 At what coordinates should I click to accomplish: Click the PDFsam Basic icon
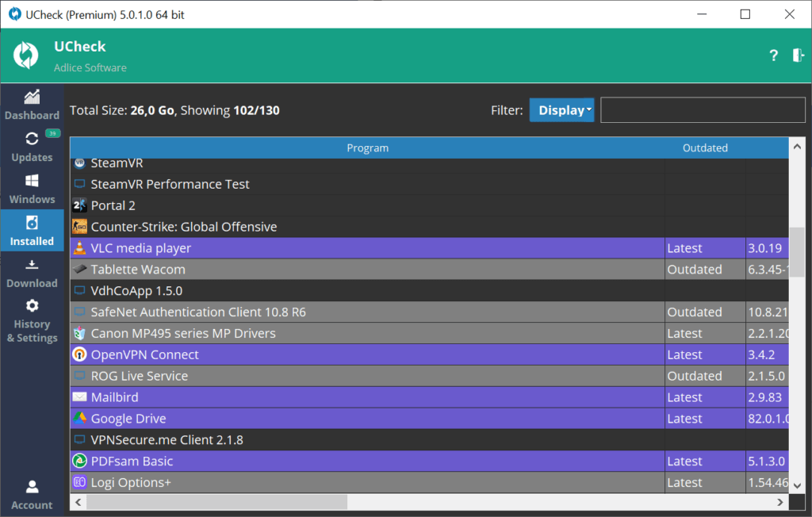[79, 461]
